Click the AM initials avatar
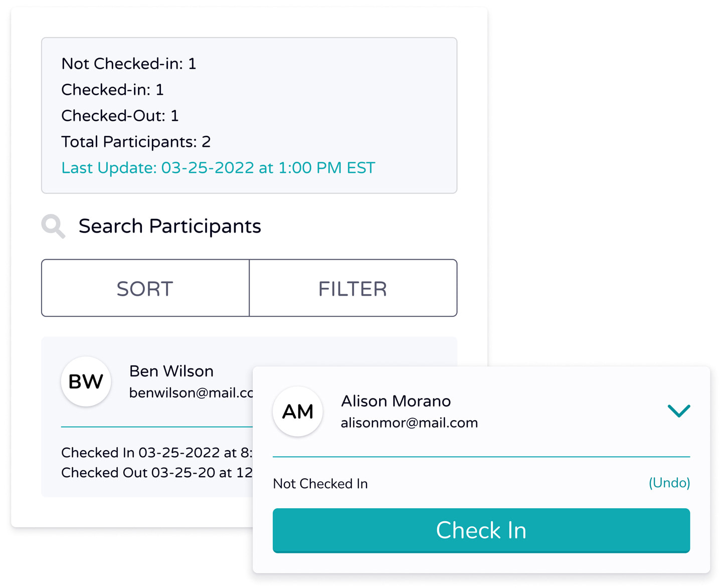 click(x=298, y=412)
